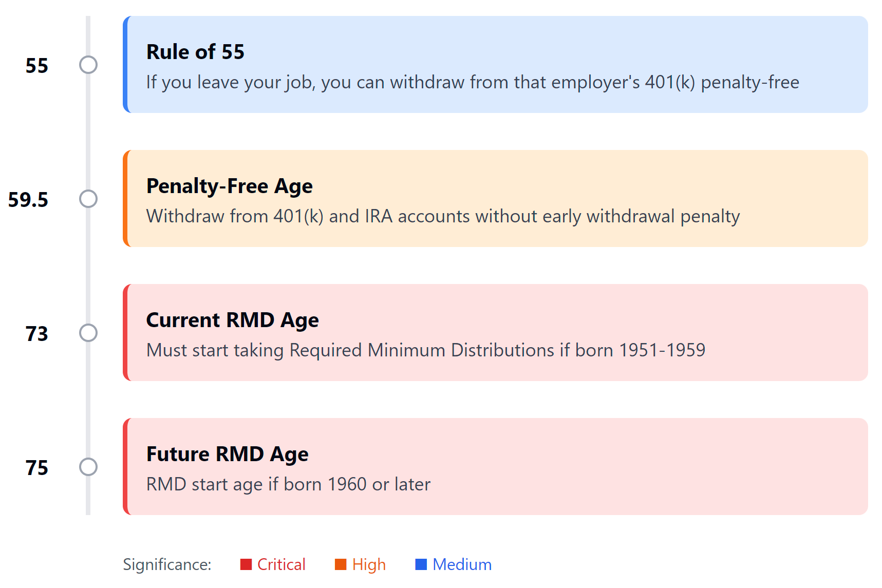The image size is (882, 588).
Task: Select the Penalty-Free Age heading
Action: (229, 186)
